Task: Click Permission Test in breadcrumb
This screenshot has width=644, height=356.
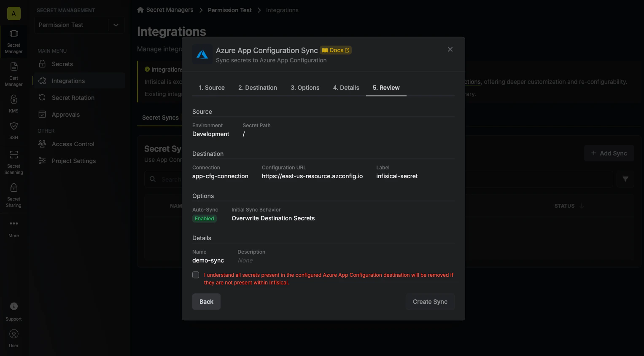Action: click(230, 10)
